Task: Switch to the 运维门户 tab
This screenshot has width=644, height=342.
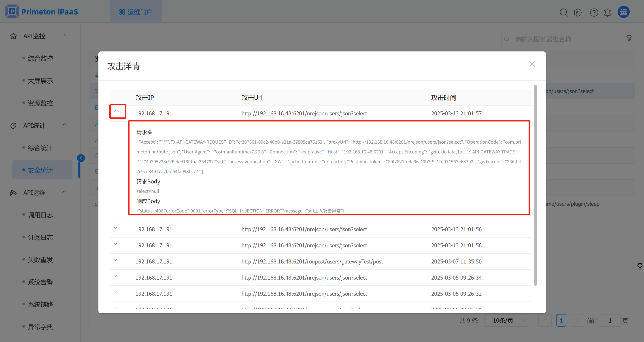Action: [136, 12]
